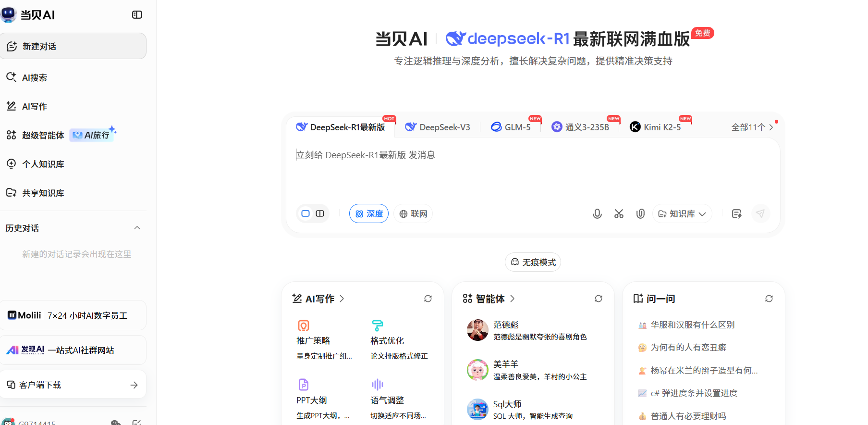Click the send message arrow button
The height and width of the screenshot is (425, 868).
760,213
